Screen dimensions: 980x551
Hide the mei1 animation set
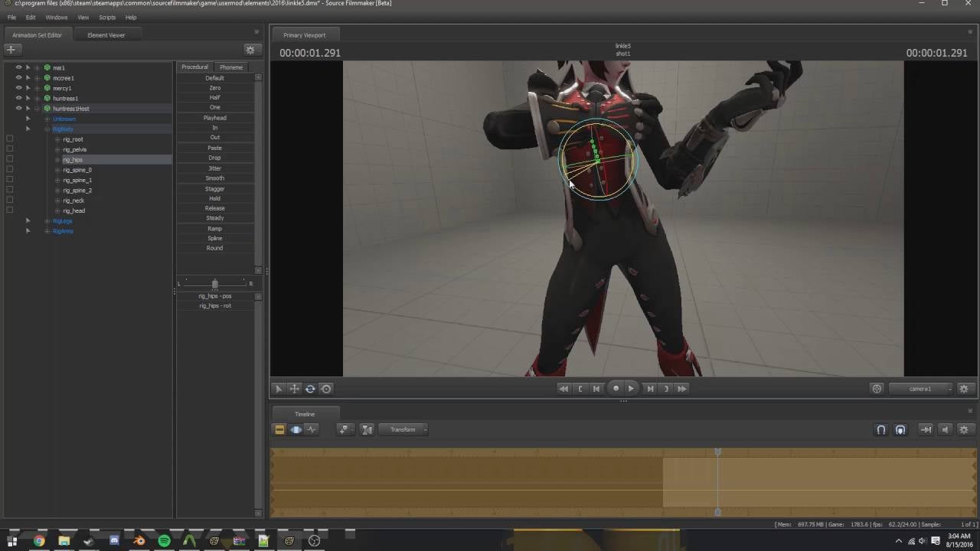click(18, 67)
